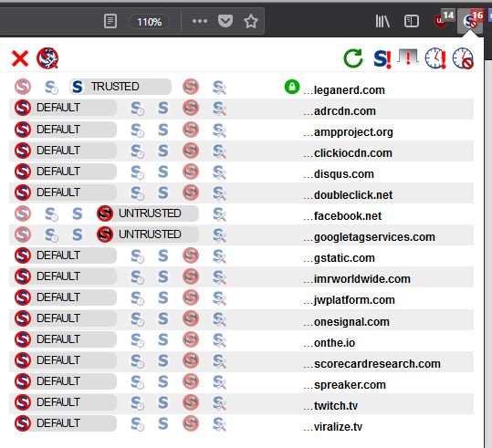The height and width of the screenshot is (448, 492).
Task: Select TRUSTED preset for leganerd.com
Action: click(x=120, y=87)
